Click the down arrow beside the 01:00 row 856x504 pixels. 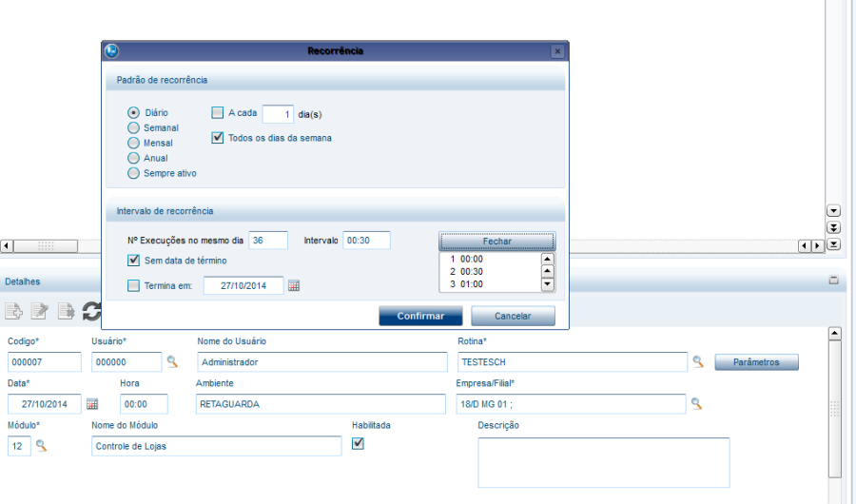[547, 284]
